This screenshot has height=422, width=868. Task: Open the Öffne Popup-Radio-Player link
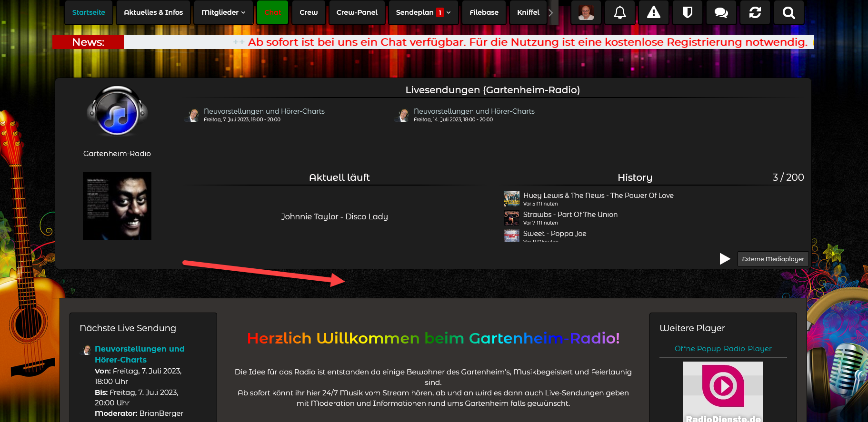pyautogui.click(x=723, y=349)
